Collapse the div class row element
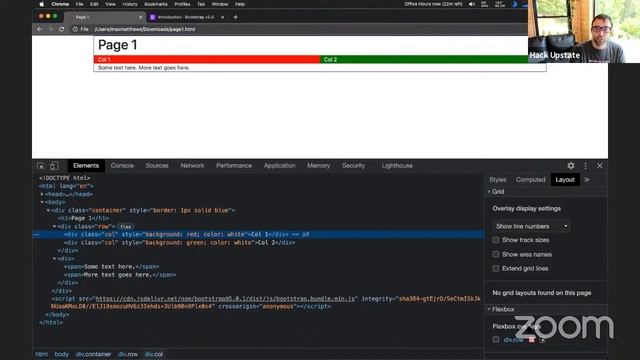This screenshot has height=360, width=640. click(54, 227)
